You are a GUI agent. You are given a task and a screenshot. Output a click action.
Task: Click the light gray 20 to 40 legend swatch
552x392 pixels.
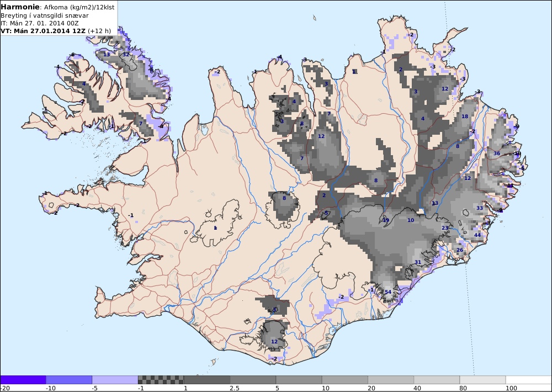click(x=391, y=380)
